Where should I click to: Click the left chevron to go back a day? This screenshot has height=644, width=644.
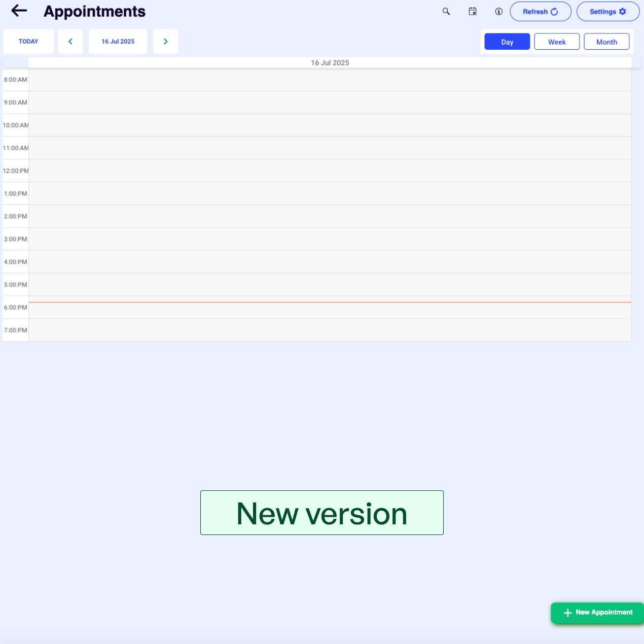click(x=70, y=41)
